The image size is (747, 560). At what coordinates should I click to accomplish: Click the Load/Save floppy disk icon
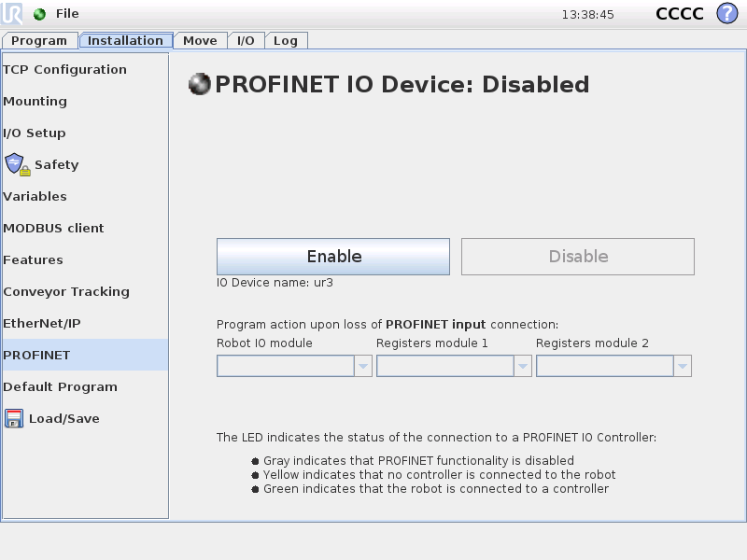tap(14, 418)
